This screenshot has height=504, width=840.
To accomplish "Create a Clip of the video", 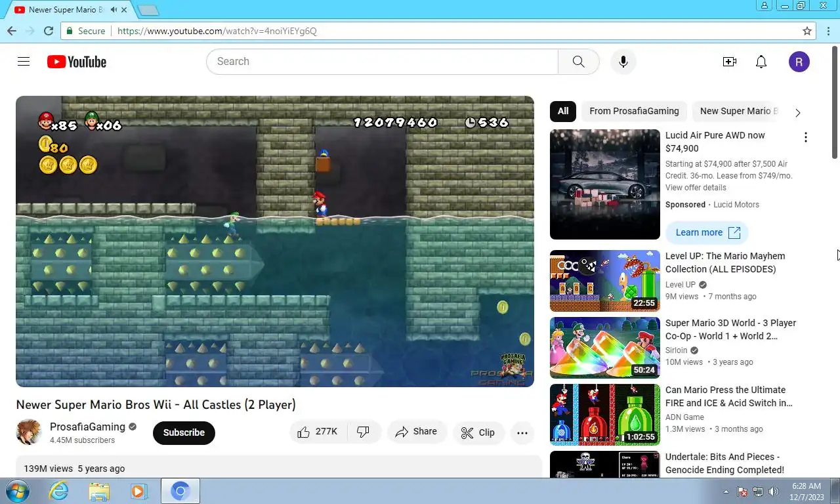I will tap(478, 432).
